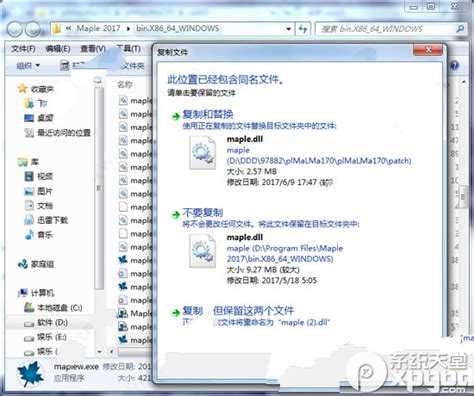
Task: Click the Explorer back navigation button
Action: 15,29
